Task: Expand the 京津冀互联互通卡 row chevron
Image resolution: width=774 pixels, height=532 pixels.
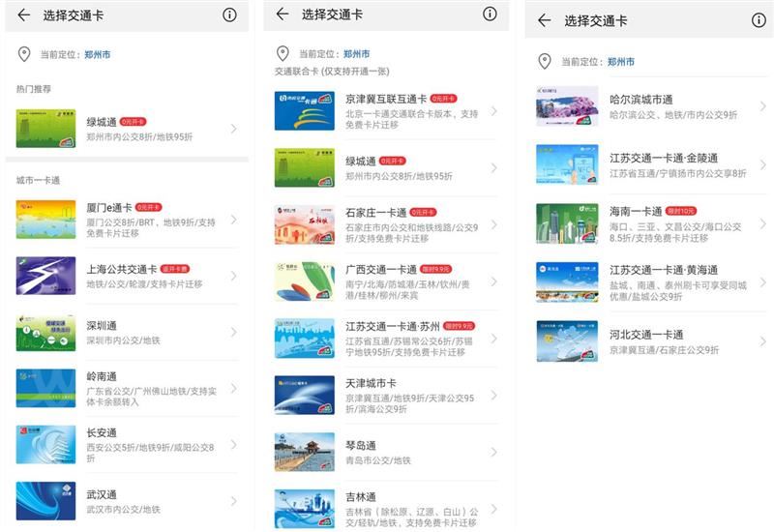Action: pos(493,111)
